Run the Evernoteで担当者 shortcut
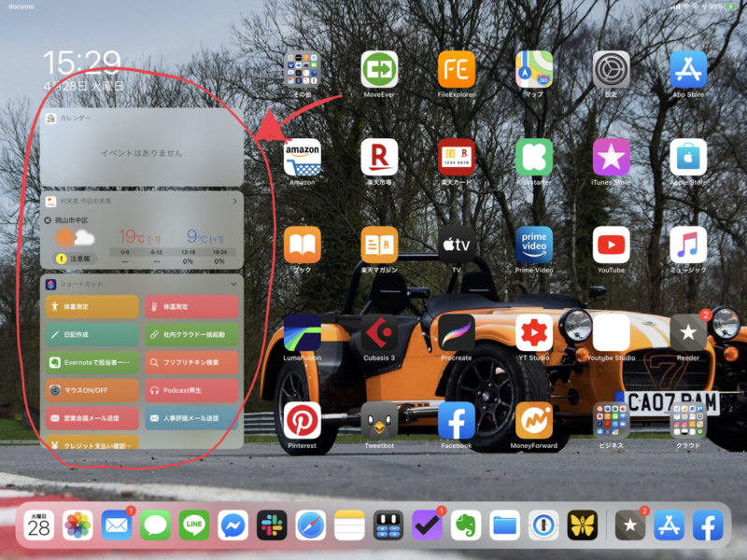Image resolution: width=747 pixels, height=560 pixels. 92,362
